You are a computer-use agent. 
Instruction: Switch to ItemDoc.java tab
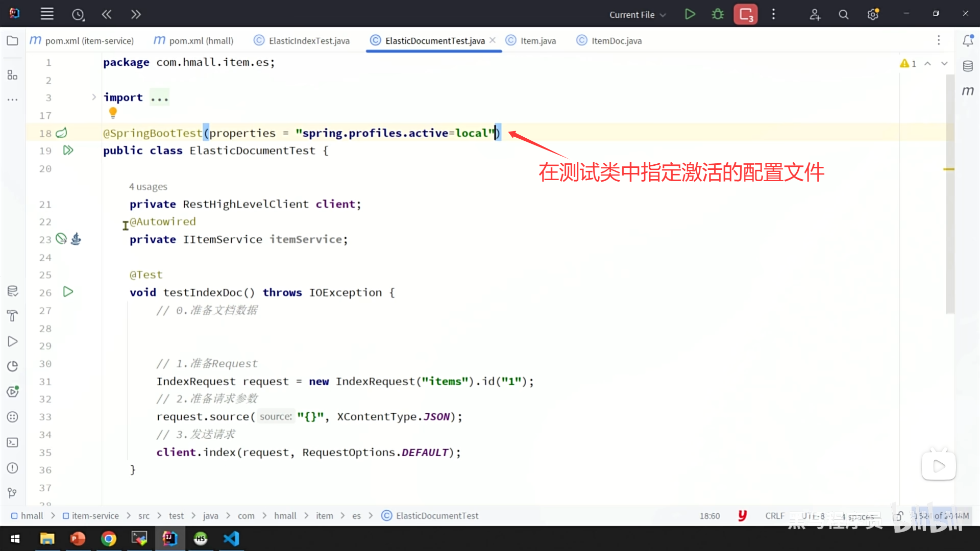pos(616,41)
